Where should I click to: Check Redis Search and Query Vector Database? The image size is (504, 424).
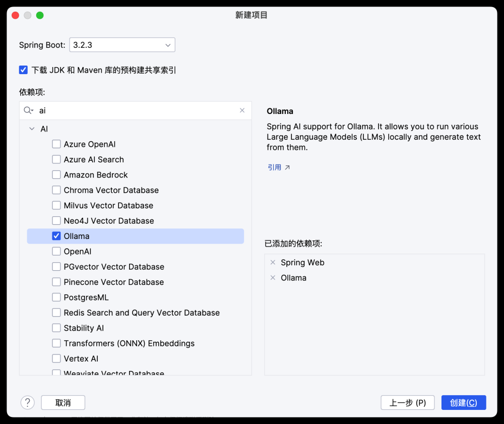[x=56, y=313]
